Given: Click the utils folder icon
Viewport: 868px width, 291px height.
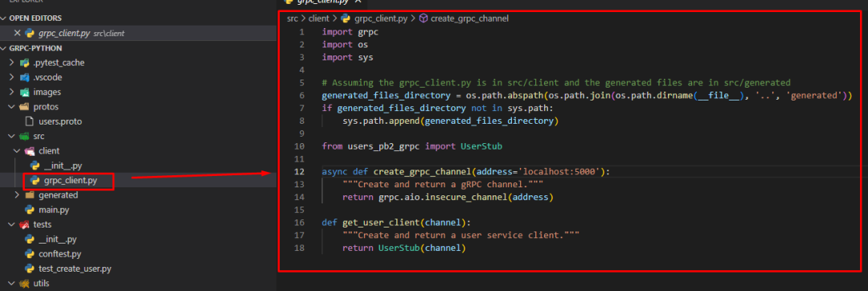Looking at the screenshot, I should (24, 283).
